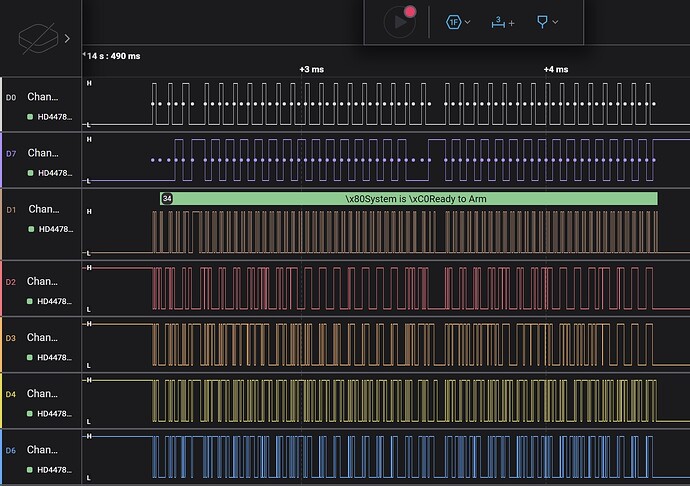Open the 1F hex display format dropdown
Screen dimensions: 690x486
point(458,22)
